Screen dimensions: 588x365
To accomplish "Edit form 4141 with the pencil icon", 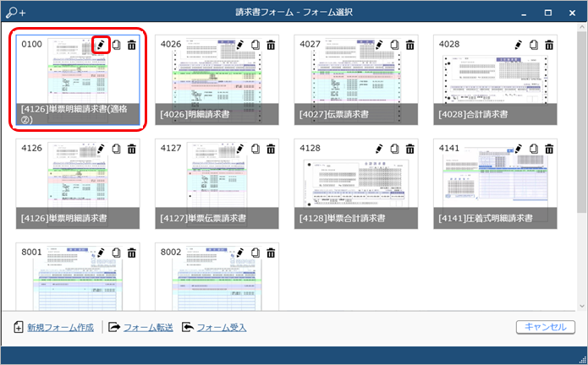I will 519,149.
